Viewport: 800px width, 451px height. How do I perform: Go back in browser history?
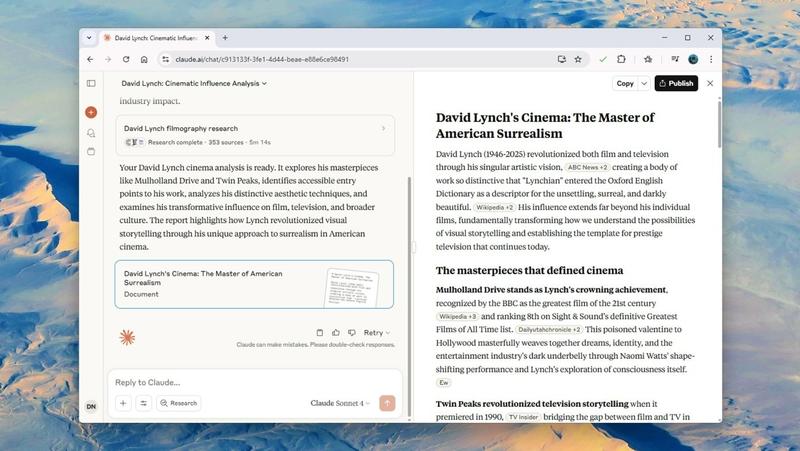[x=90, y=59]
